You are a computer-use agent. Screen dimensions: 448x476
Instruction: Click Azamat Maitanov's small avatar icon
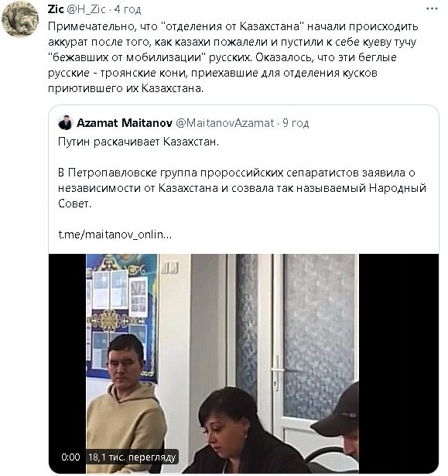pos(65,122)
